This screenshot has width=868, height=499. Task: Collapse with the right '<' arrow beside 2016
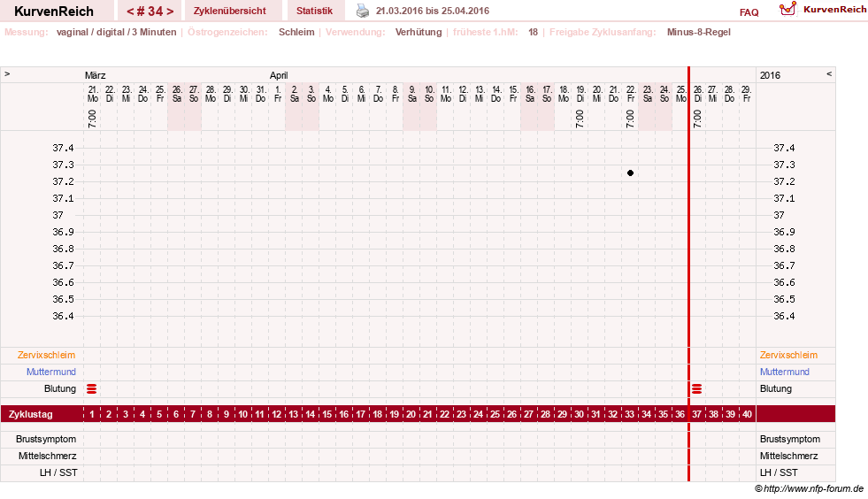pyautogui.click(x=829, y=73)
